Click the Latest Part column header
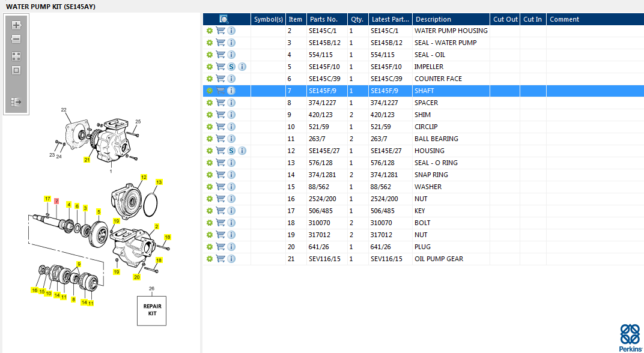This screenshot has width=644, height=353. click(390, 19)
